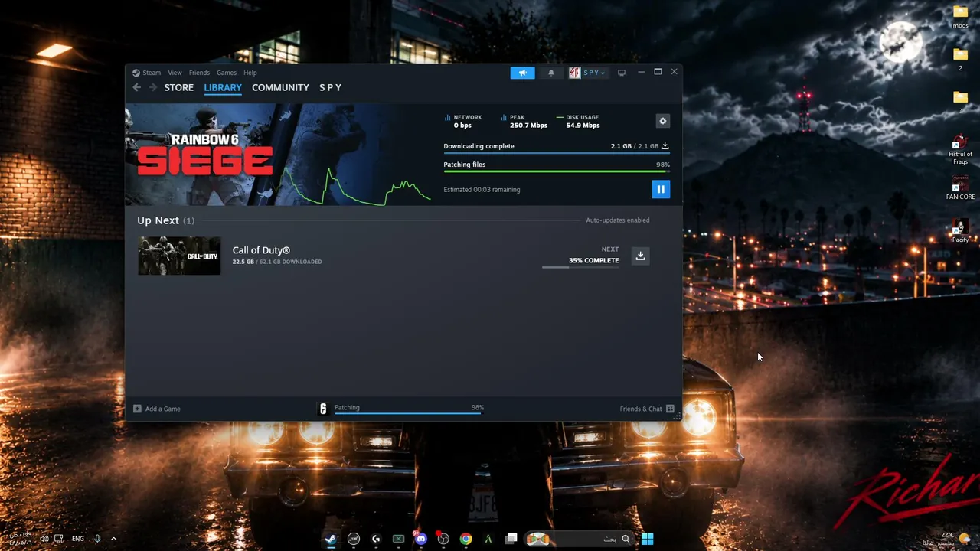Switch Steam to Big Picture mode
The height and width of the screenshot is (551, 980).
tap(622, 73)
